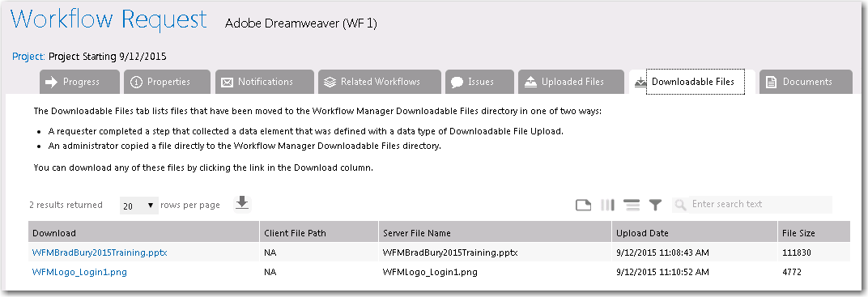Viewport: 868px width, 297px height.
Task: Open the Notifications tab
Action: click(x=265, y=82)
